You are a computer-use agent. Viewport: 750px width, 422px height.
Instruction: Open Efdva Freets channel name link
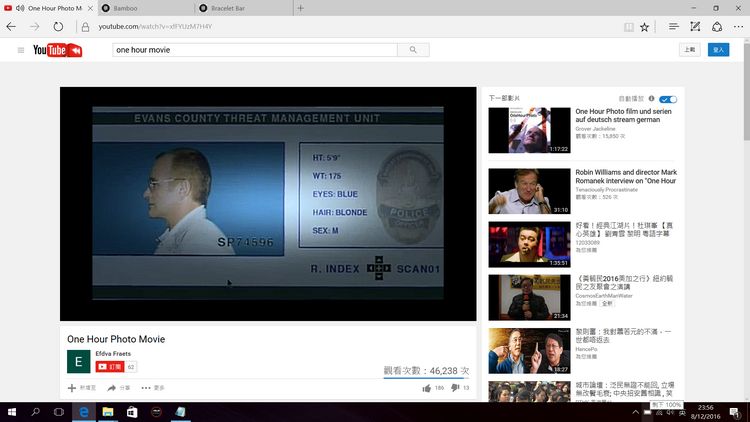coord(113,354)
